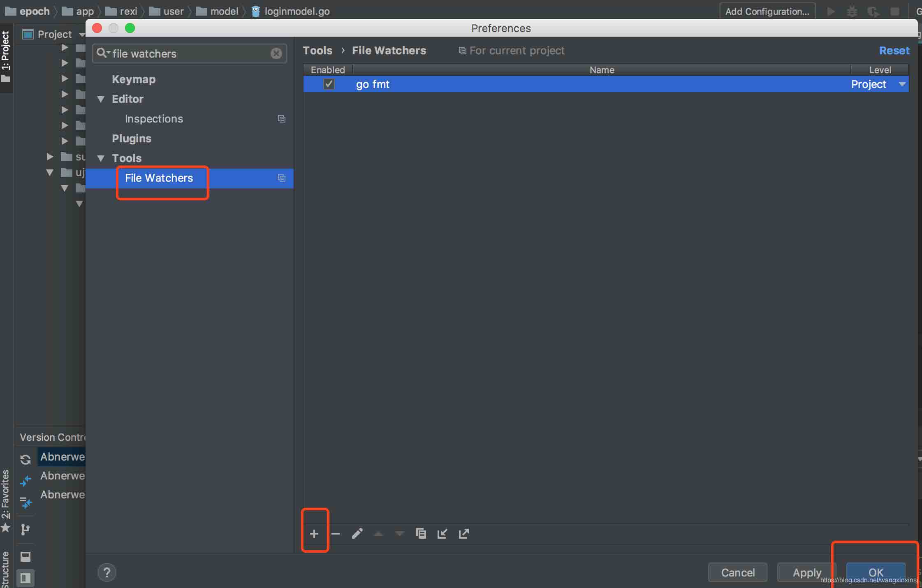The image size is (922, 588).
Task: Click the import watcher icon
Action: (443, 533)
